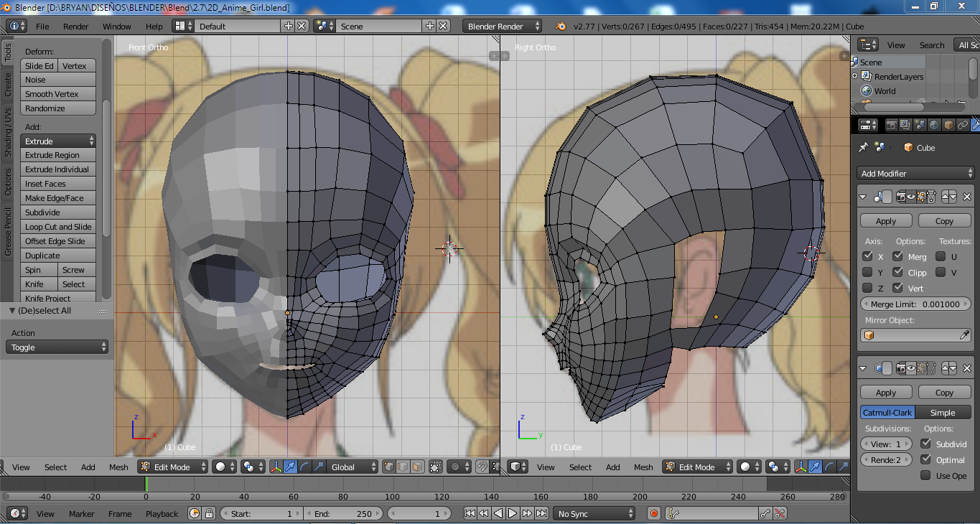Open the Window menu
Viewport: 980px width, 524px height.
click(117, 26)
